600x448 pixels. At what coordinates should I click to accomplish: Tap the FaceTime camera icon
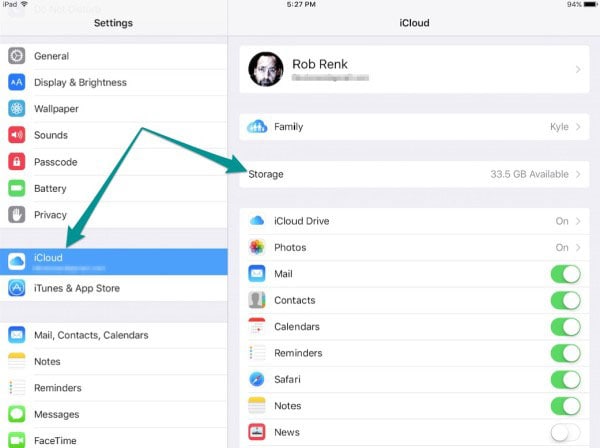coord(16,440)
